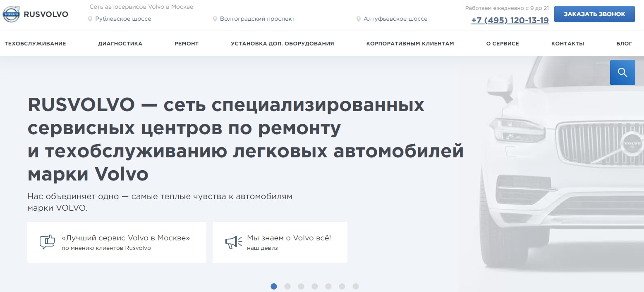Click the pin icon beside Рублевское шоссе
This screenshot has height=292, width=644.
pos(90,19)
